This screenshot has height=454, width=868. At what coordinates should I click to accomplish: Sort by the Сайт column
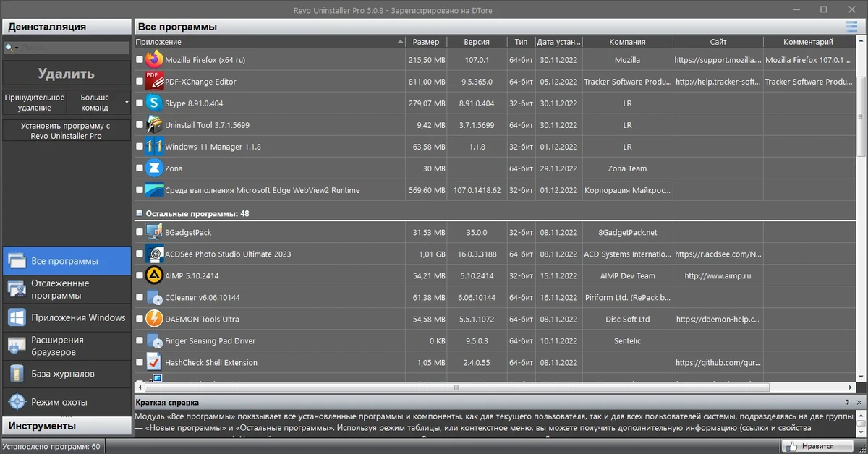coord(718,42)
